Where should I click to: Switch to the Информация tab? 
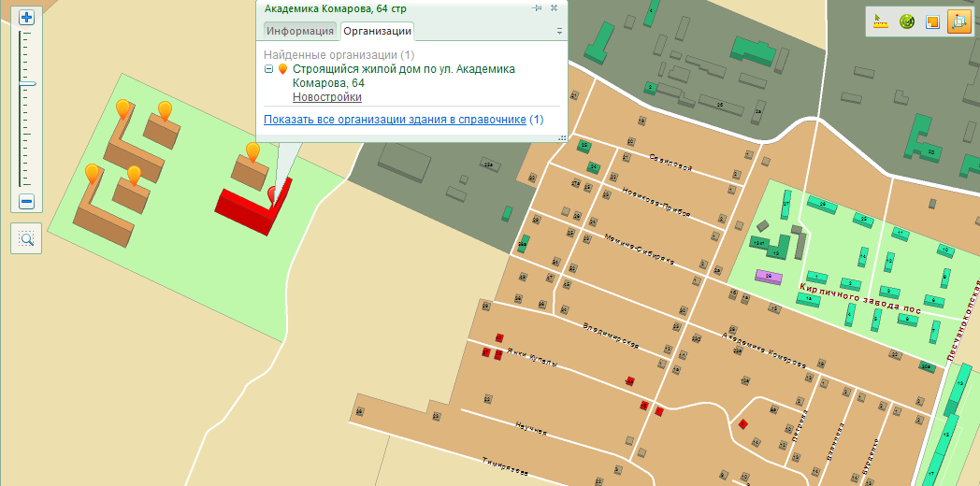click(x=300, y=31)
